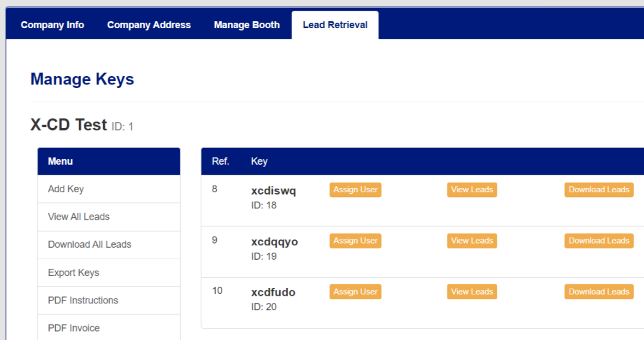This screenshot has width=644, height=340.
Task: Download Leads for key xcdfudo
Action: pyautogui.click(x=598, y=292)
